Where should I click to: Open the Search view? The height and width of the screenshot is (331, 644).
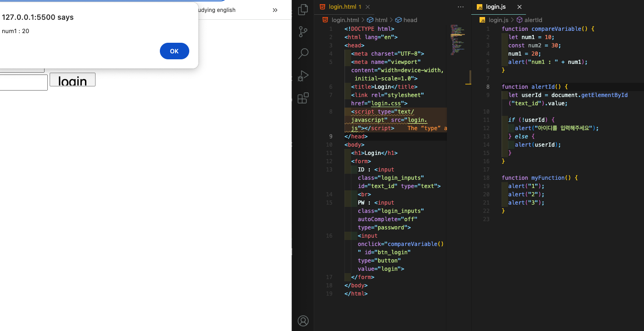[x=303, y=53]
